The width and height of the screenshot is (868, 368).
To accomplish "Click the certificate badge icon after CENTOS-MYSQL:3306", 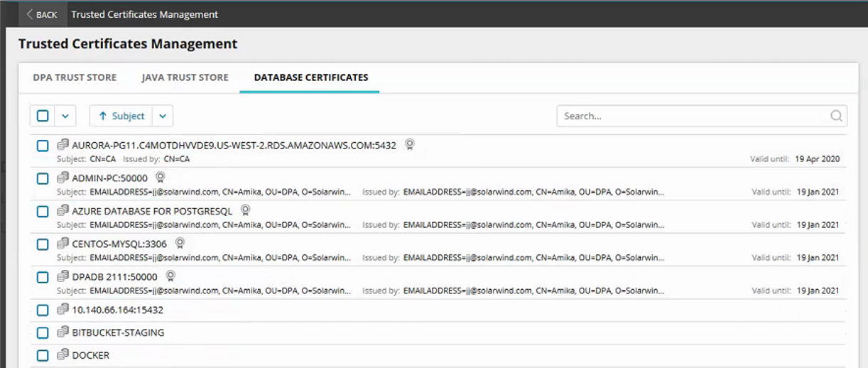I will point(180,243).
